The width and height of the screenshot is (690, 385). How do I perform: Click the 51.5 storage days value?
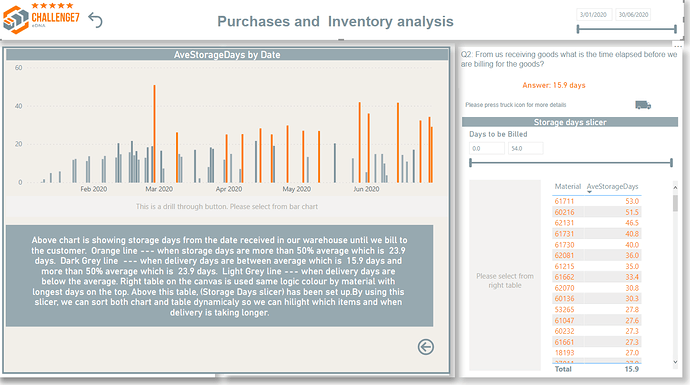point(632,212)
